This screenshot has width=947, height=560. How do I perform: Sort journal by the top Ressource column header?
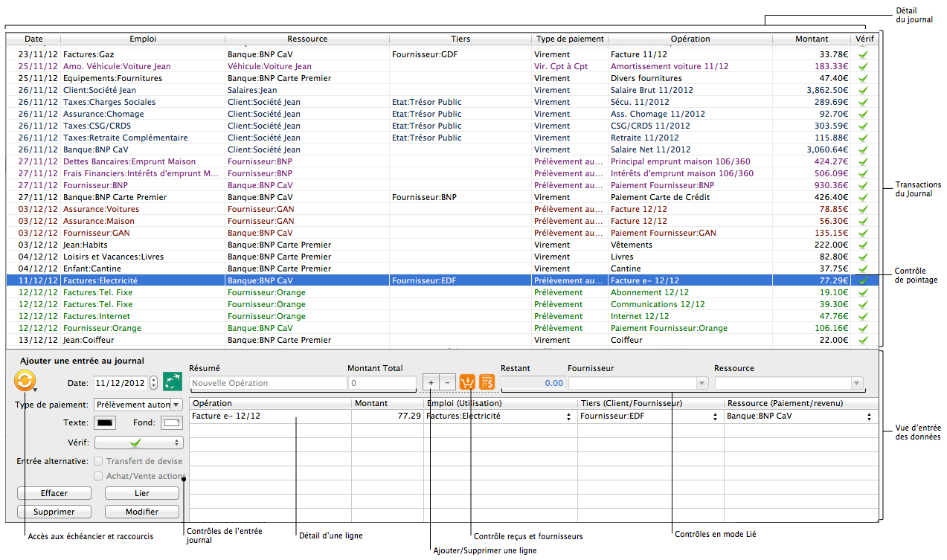coord(306,39)
